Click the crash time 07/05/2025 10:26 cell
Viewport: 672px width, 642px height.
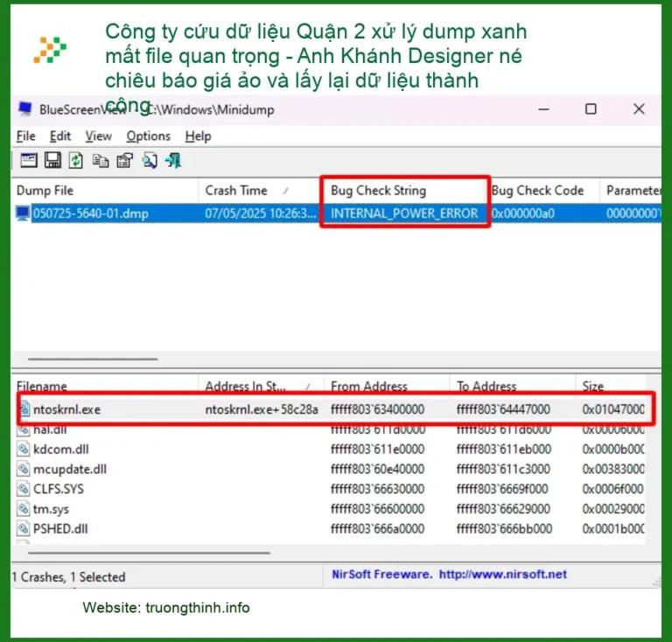[x=261, y=213]
